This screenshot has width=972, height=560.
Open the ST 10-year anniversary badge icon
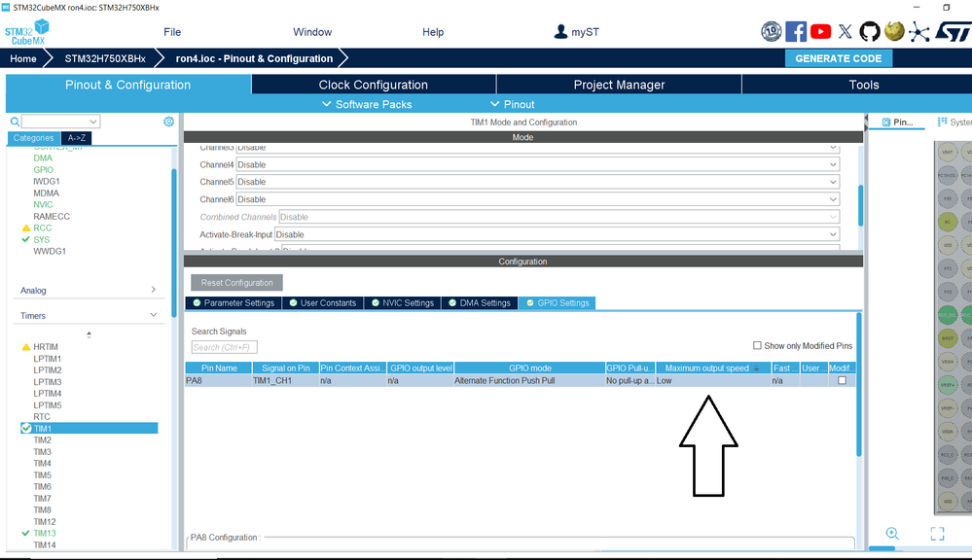772,31
